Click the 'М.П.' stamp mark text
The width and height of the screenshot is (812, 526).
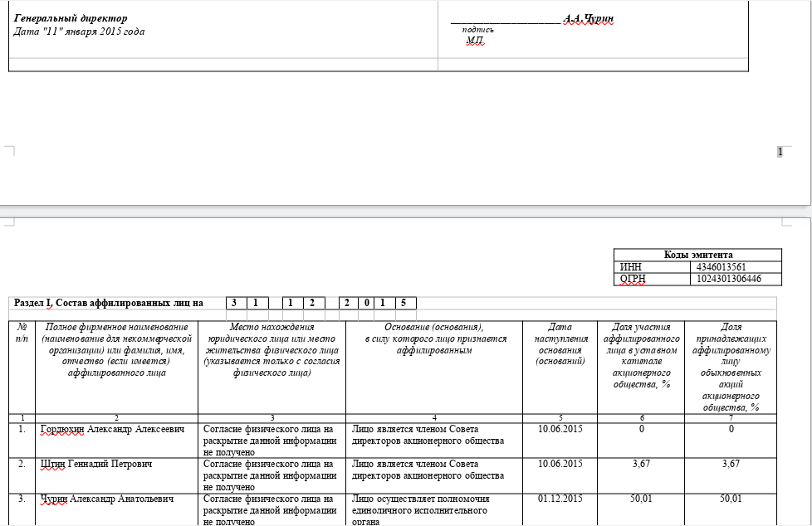475,40
